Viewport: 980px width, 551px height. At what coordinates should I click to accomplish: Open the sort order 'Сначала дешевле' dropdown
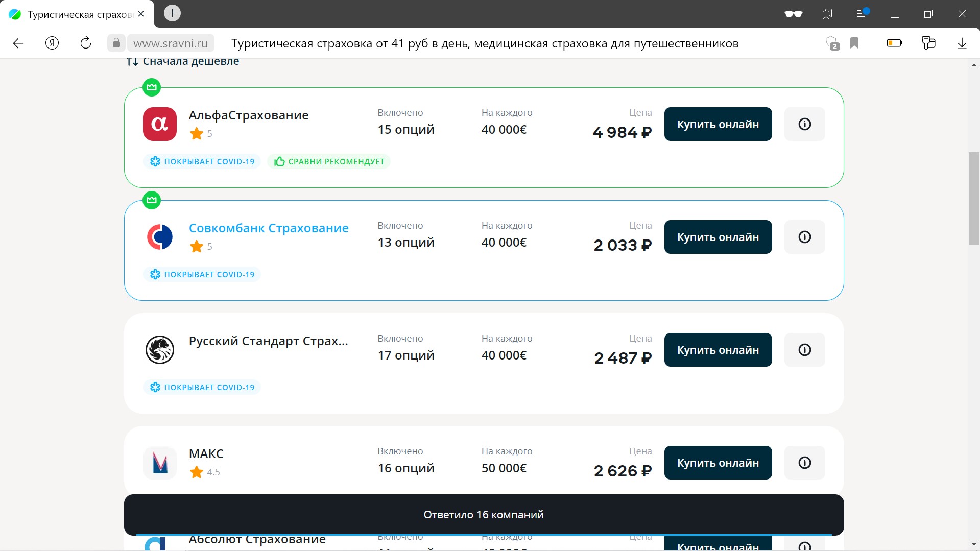[183, 61]
